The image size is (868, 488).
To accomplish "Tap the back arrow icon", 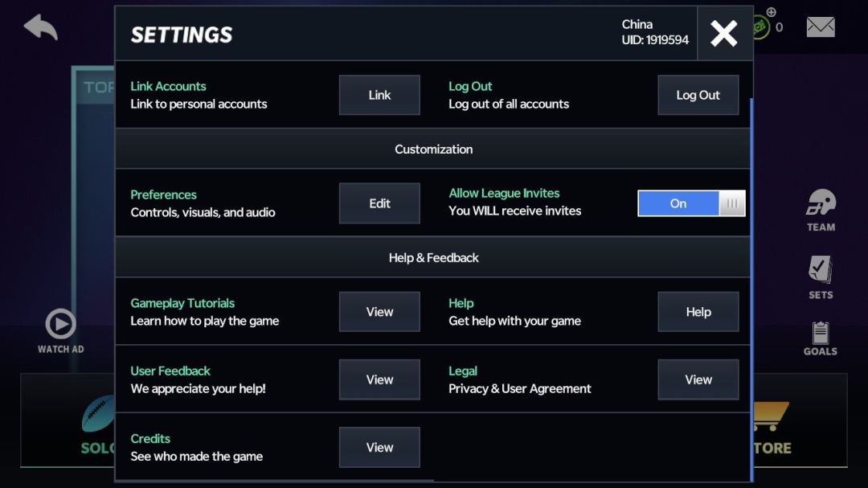I will coord(41,27).
